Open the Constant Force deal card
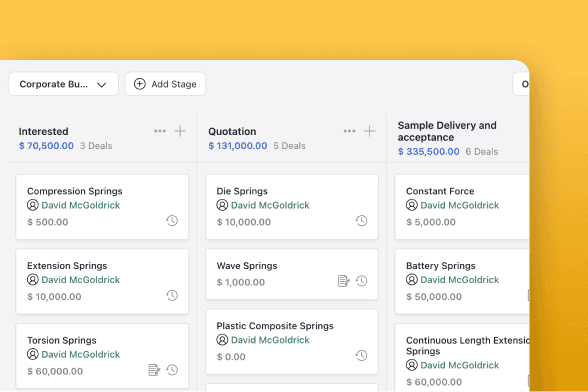This screenshot has height=392, width=588. [462, 207]
